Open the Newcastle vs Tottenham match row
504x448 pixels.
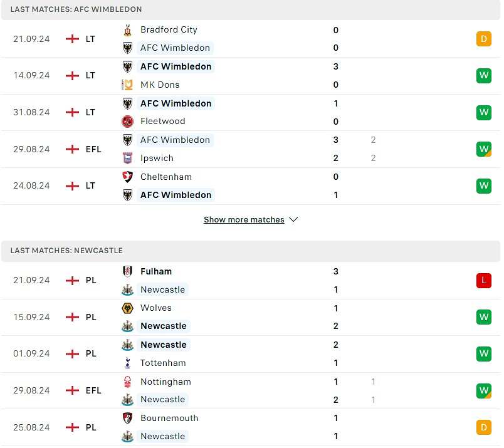[x=251, y=353]
